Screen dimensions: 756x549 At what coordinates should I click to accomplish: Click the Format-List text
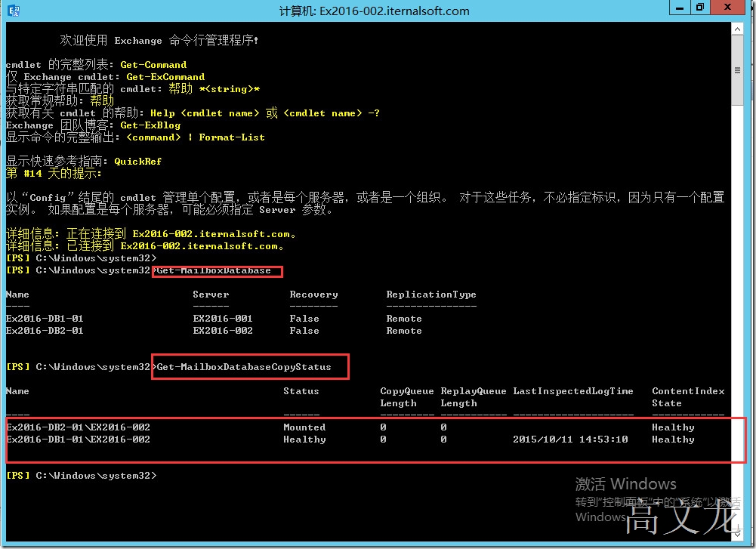(232, 137)
